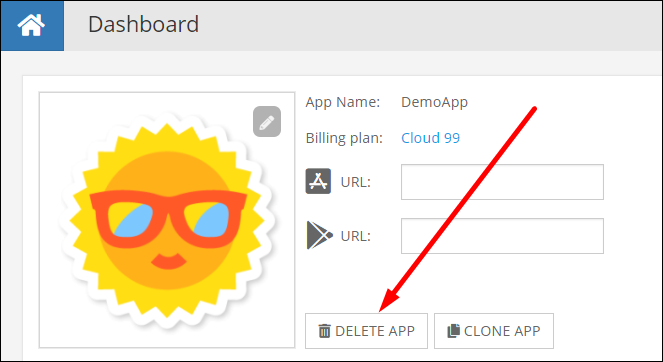Click the URL label beside Google Play icon
Viewport: 663px width, 362px height.
tap(356, 236)
